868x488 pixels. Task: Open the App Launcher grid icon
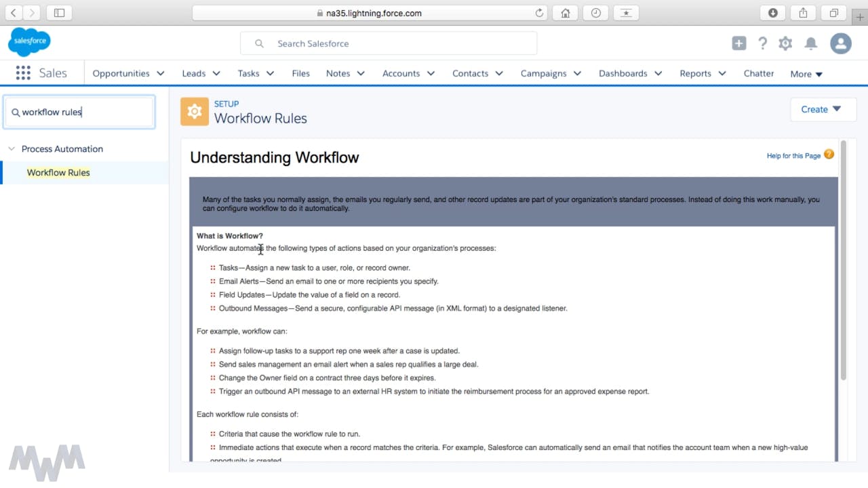pos(23,73)
